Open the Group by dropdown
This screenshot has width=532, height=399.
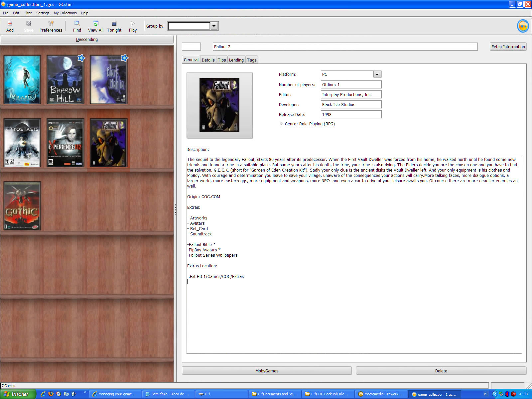coord(214,26)
